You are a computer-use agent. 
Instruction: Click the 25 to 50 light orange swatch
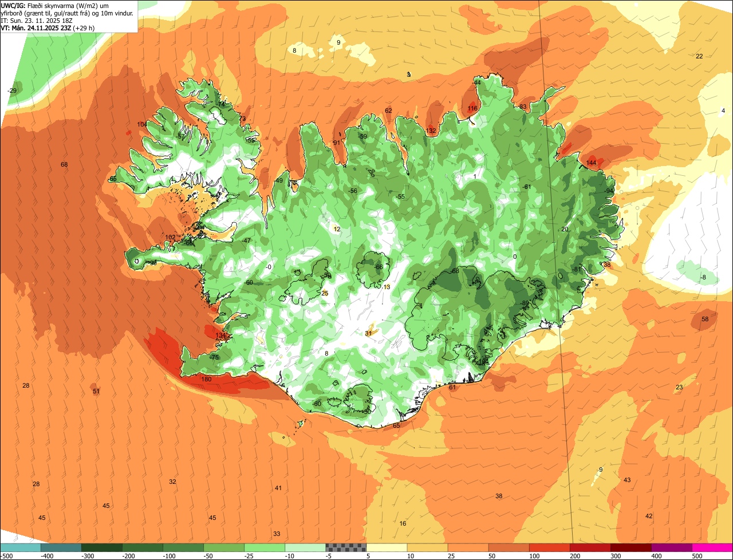pyautogui.click(x=468, y=547)
